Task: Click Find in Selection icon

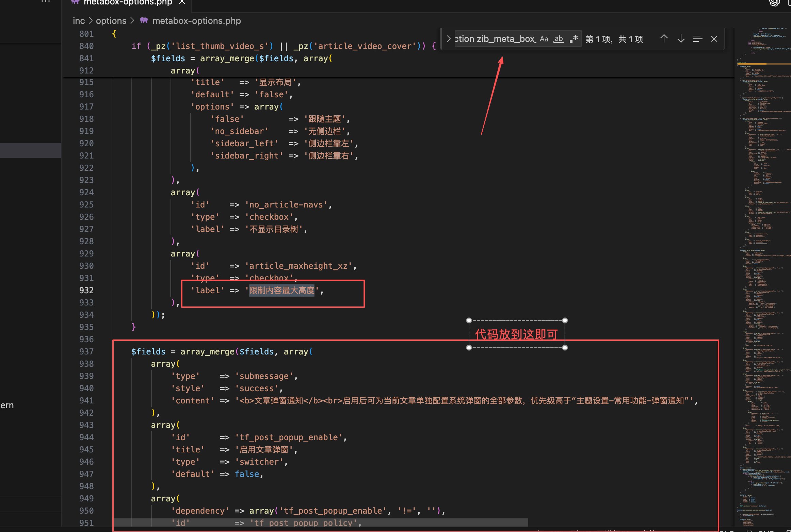Action: coord(697,39)
